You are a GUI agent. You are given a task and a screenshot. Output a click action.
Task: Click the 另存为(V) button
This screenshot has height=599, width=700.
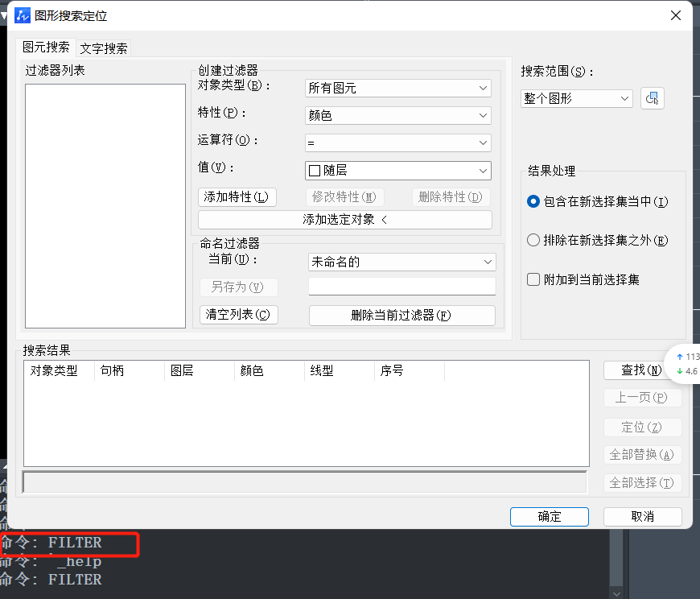click(238, 287)
